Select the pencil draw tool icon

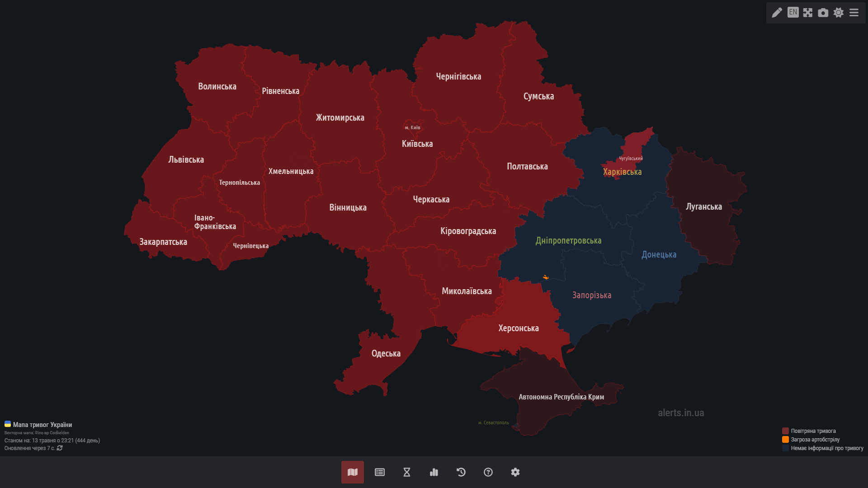pyautogui.click(x=777, y=13)
